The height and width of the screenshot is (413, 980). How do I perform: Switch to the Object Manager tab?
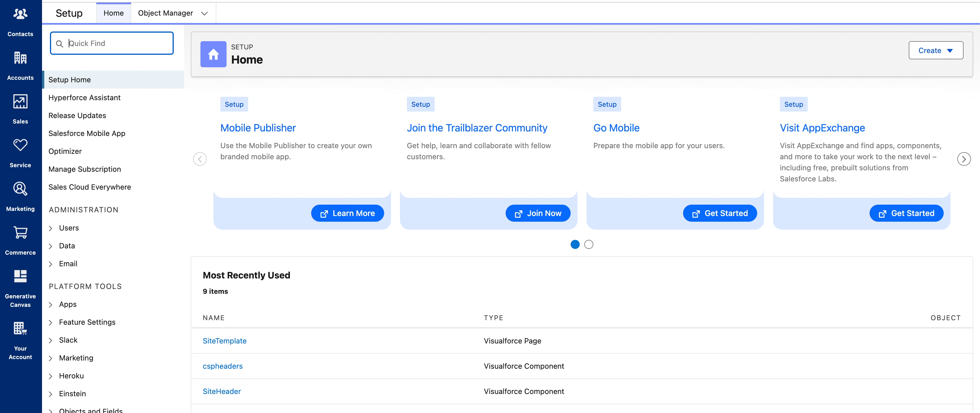[166, 12]
